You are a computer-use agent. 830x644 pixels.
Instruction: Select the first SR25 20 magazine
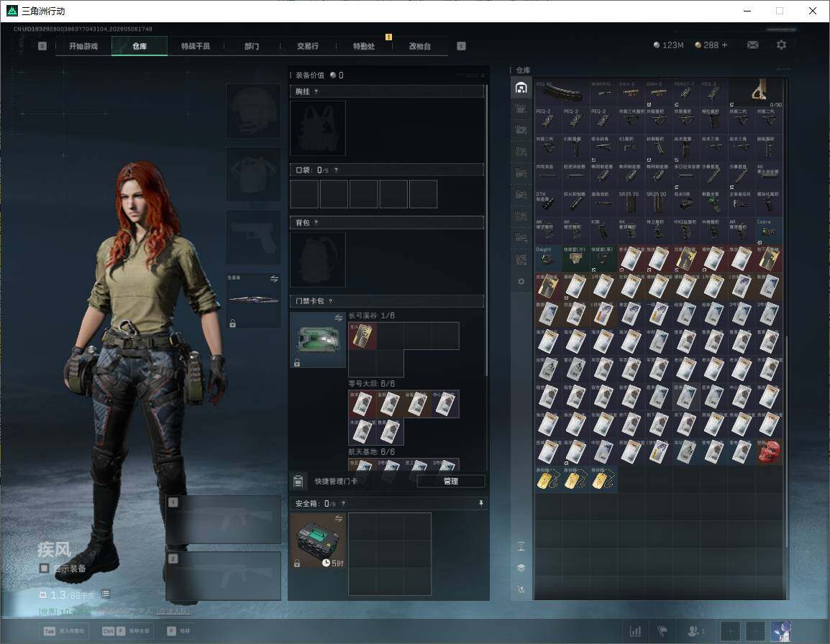coord(631,203)
